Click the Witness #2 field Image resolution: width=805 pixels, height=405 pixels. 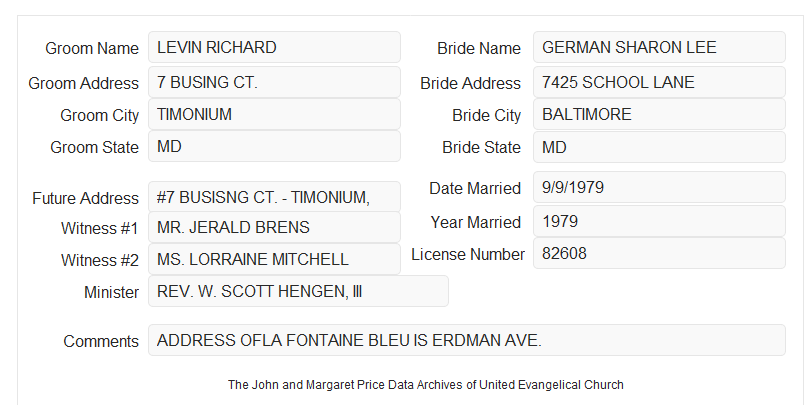pos(274,259)
